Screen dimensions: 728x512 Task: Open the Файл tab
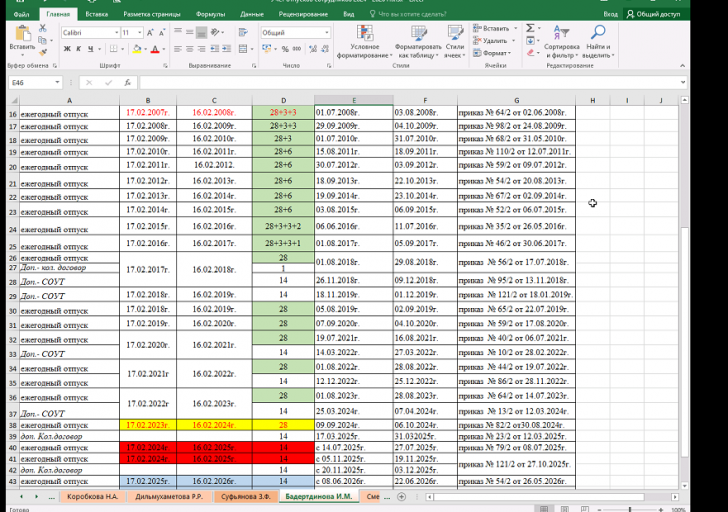(x=21, y=14)
